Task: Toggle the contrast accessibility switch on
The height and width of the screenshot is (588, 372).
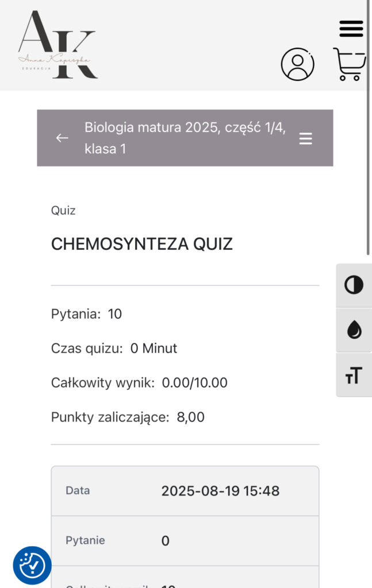Action: click(353, 285)
